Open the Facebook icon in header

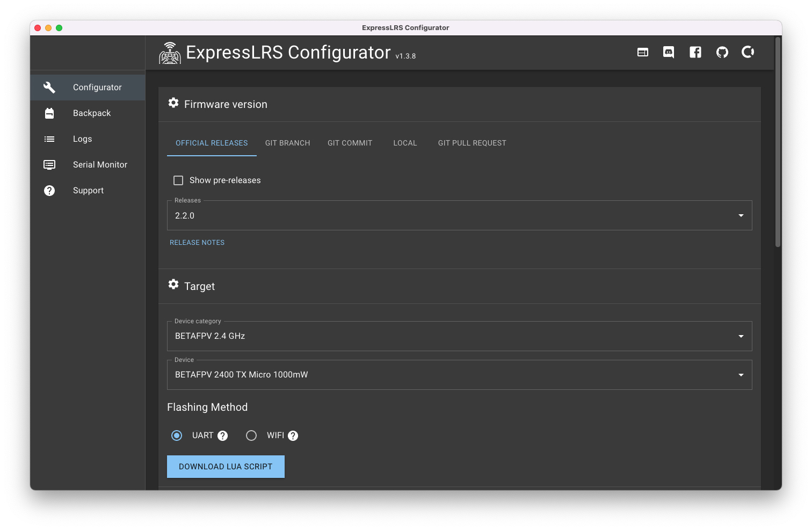pyautogui.click(x=695, y=52)
